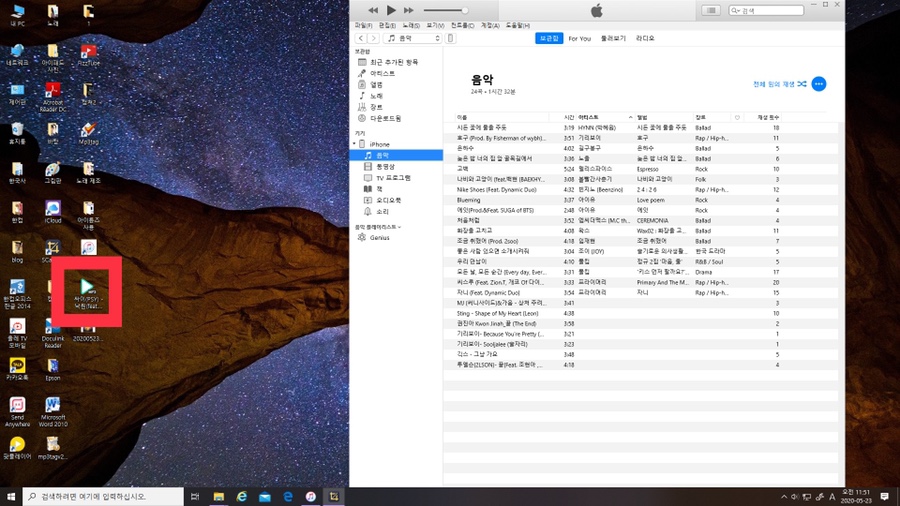
Task: Select the 사이(PSY) MP3 file on desktop
Action: pyautogui.click(x=87, y=294)
